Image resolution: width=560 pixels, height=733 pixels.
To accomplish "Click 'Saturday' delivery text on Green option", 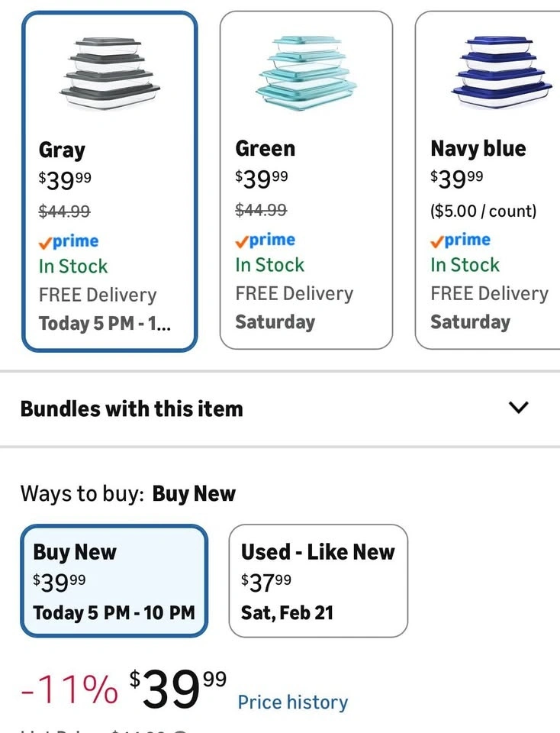I will (275, 321).
